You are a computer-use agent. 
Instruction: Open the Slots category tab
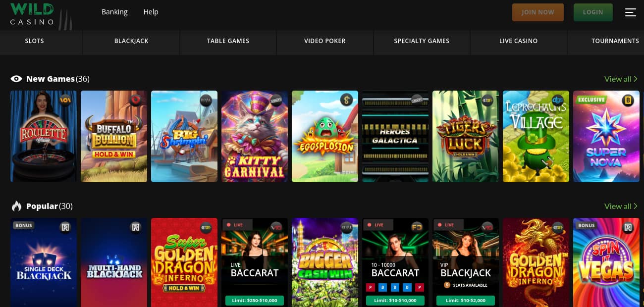click(x=34, y=41)
